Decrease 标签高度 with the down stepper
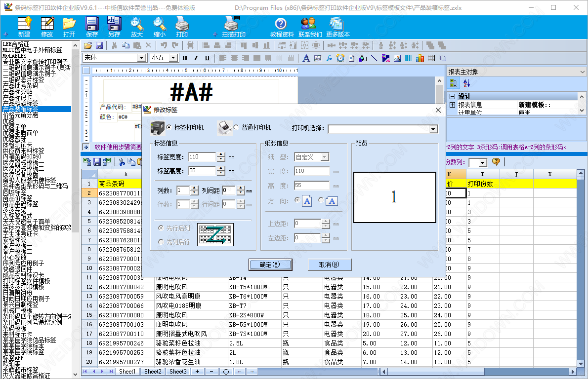The image size is (588, 379). 221,173
